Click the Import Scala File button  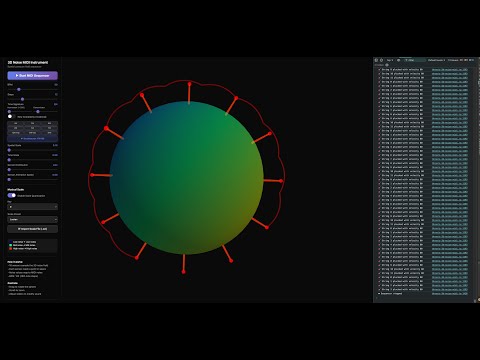tap(32, 229)
